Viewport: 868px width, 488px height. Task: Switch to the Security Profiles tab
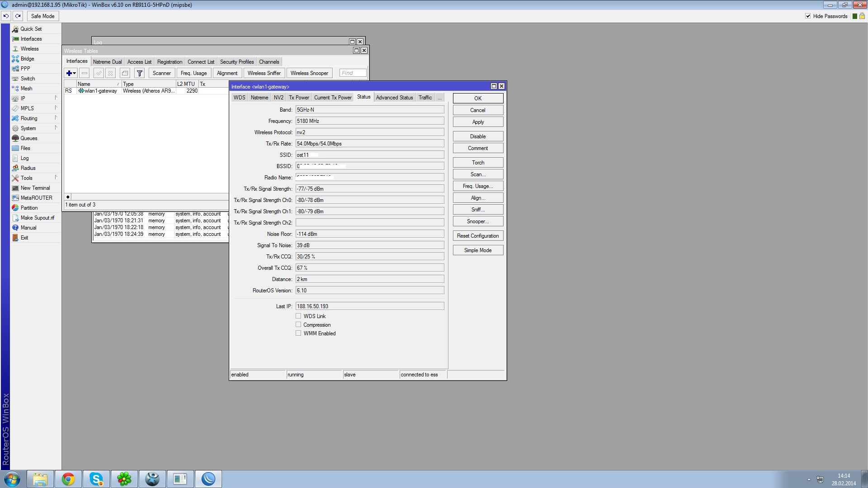pyautogui.click(x=236, y=62)
